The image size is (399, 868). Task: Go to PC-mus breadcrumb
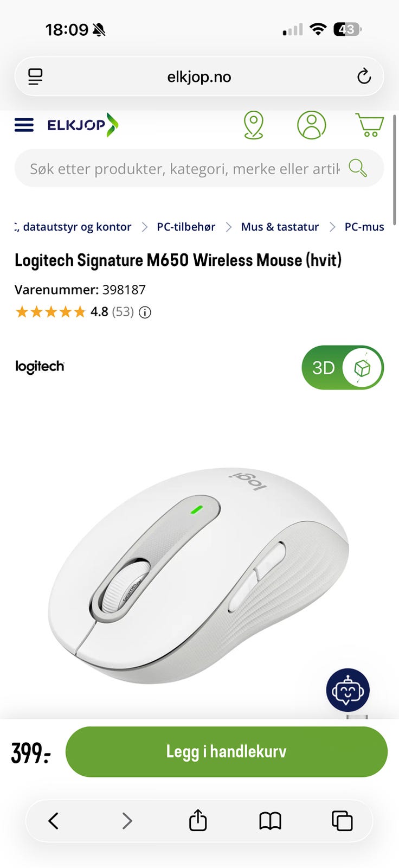pyautogui.click(x=364, y=227)
